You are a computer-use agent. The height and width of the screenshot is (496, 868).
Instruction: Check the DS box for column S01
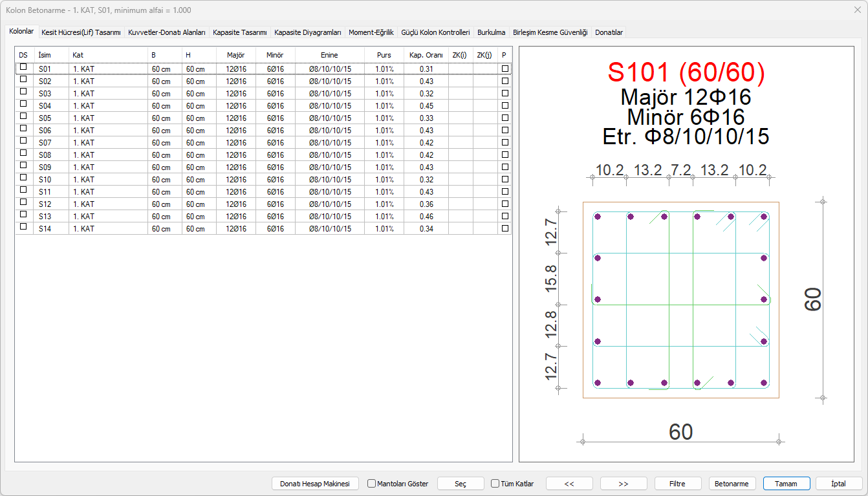click(x=23, y=67)
